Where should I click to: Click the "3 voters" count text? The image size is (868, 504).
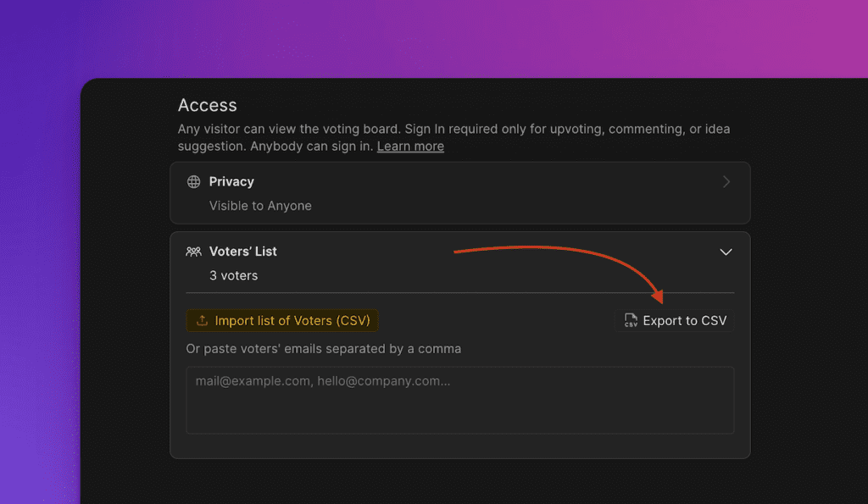(233, 275)
